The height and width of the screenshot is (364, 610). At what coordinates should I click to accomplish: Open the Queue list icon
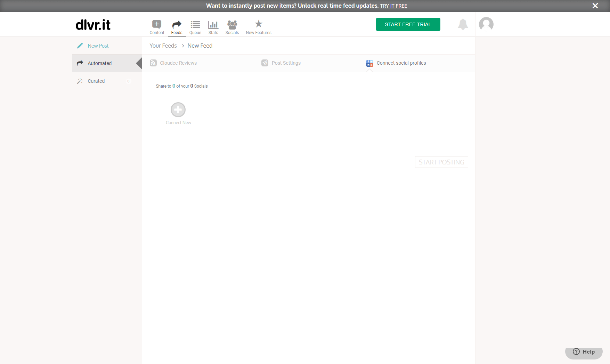pyautogui.click(x=195, y=24)
